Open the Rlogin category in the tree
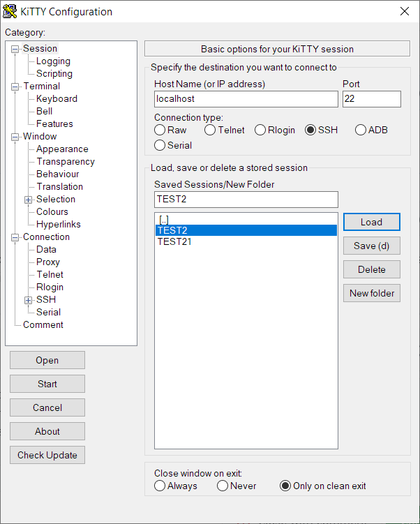 [x=50, y=287]
